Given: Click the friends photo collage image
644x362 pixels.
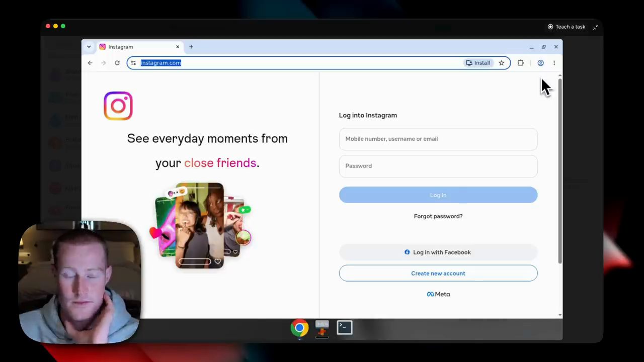Looking at the screenshot, I should coord(200,226).
